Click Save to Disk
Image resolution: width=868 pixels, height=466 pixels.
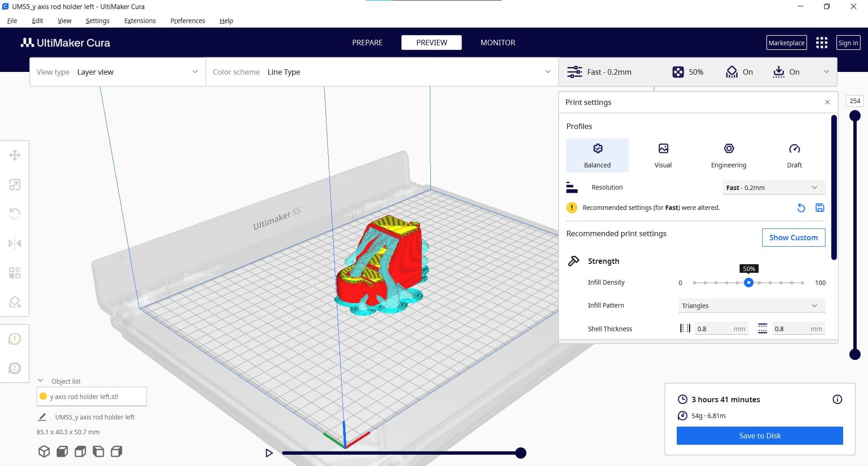[759, 436]
